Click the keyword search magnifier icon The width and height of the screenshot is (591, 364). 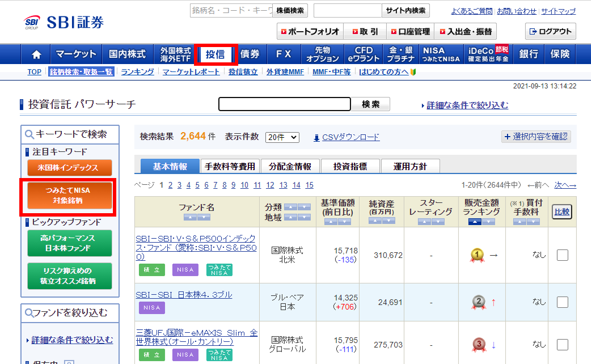pos(29,134)
